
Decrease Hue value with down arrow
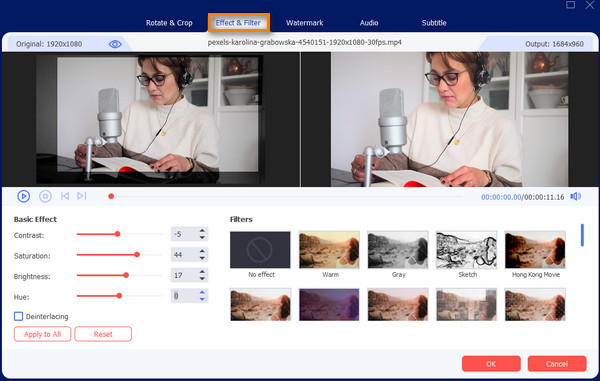(202, 299)
